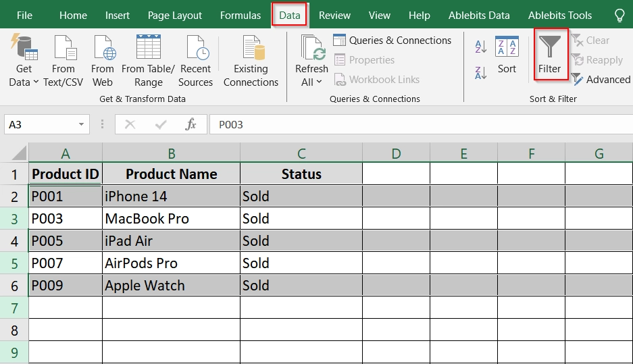This screenshot has height=364, width=633.
Task: Select cell containing MacBook Pro
Action: point(171,218)
